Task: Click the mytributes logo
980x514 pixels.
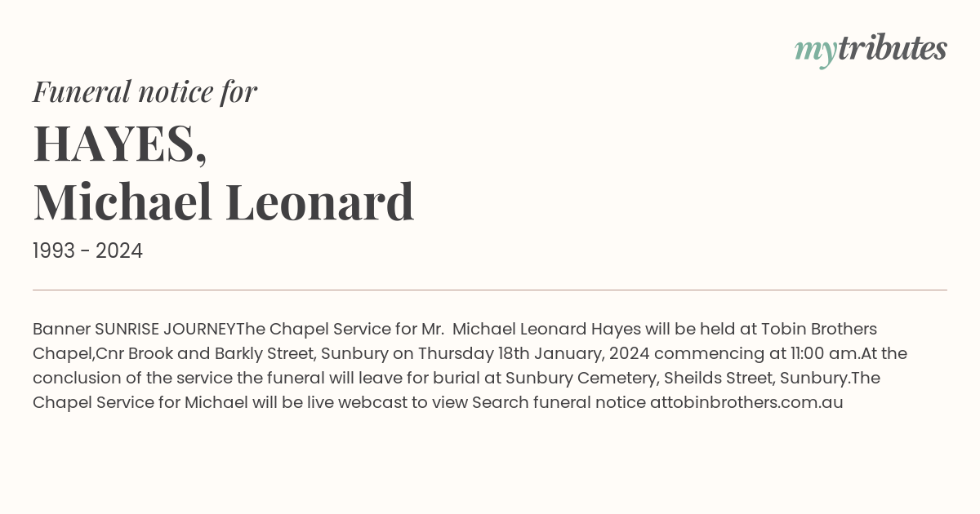Action: 871,49
